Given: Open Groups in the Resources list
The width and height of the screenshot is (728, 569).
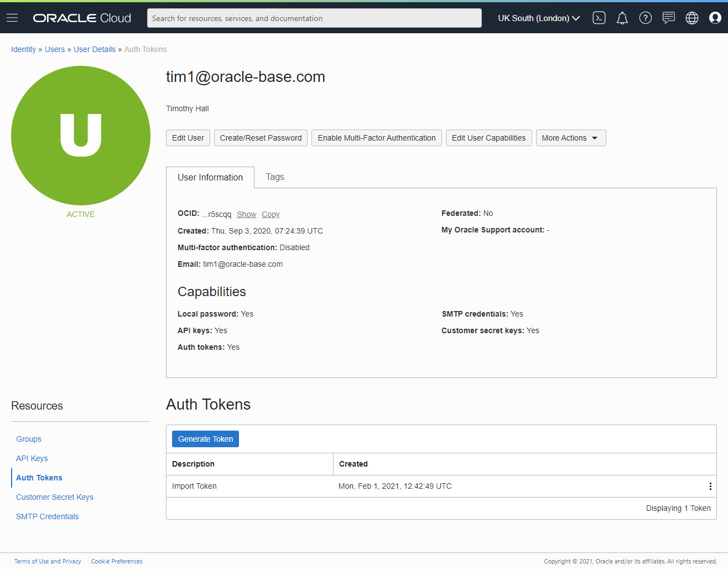Looking at the screenshot, I should pos(29,439).
